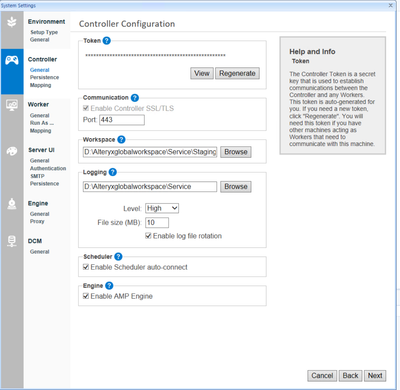Viewport: 400px width, 390px height.
Task: Click the Next button
Action: point(375,376)
